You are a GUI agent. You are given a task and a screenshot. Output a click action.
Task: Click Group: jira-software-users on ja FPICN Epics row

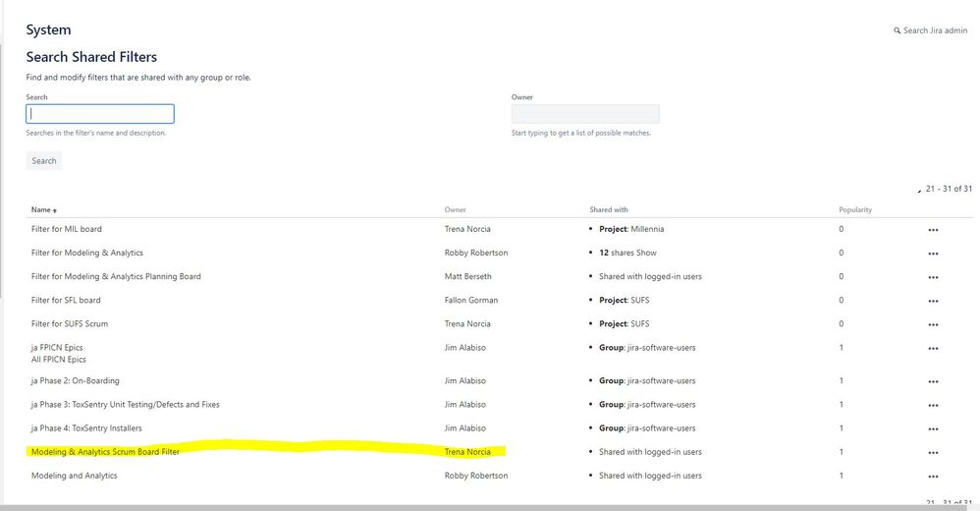point(647,348)
